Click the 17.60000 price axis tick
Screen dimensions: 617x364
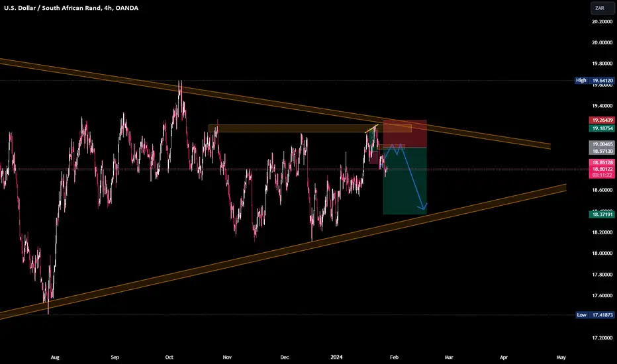coord(602,296)
